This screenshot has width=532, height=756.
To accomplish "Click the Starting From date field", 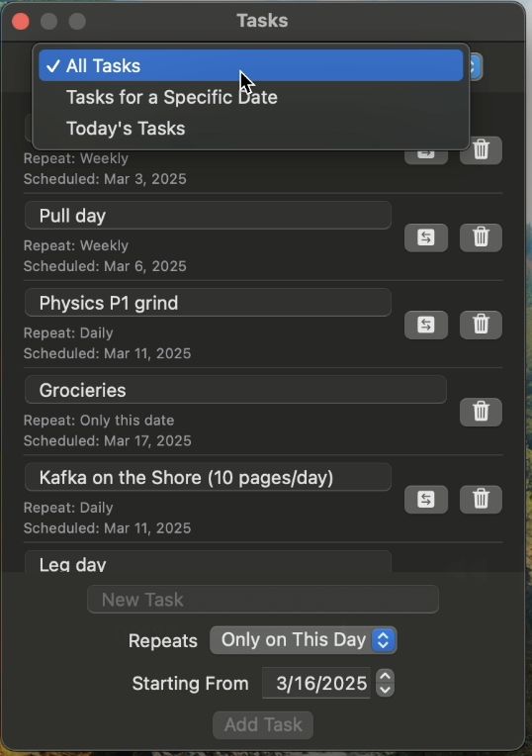I will tap(317, 683).
